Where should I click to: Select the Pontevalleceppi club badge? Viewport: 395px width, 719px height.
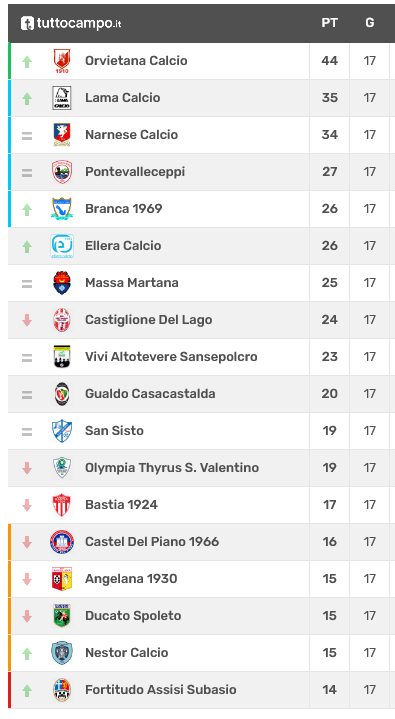(61, 172)
